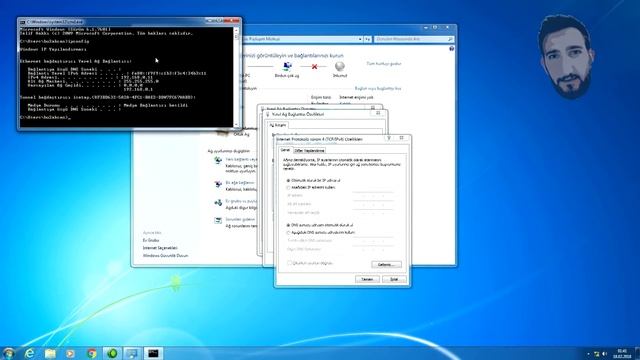Select obtain DNS server automatically option
Screen dimensions: 640x360
point(288,225)
